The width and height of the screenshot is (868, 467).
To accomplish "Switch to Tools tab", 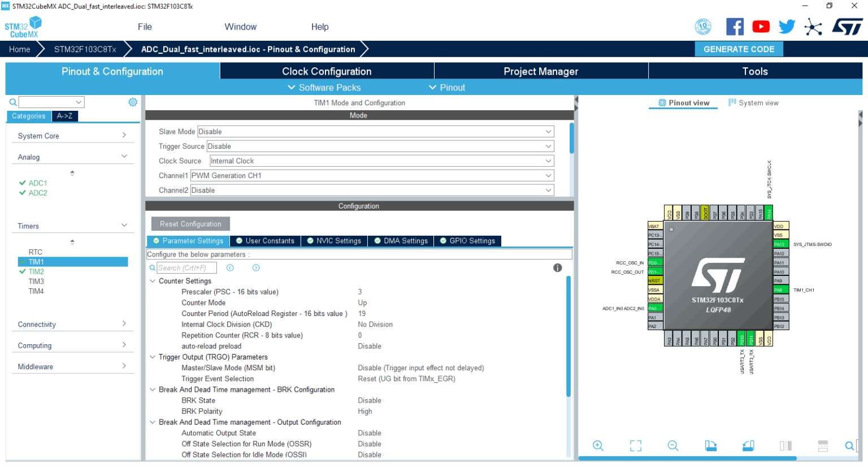I will [x=755, y=71].
